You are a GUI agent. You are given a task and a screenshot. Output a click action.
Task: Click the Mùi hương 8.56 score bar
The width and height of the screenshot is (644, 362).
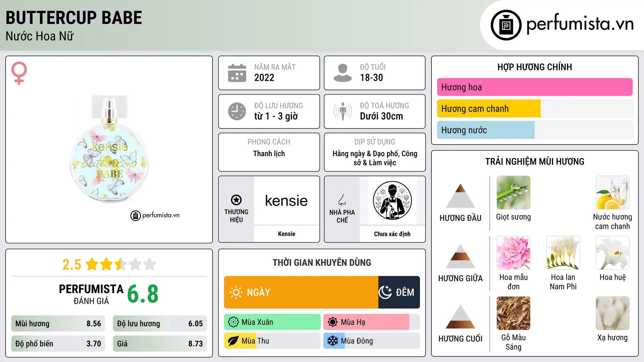coord(58,324)
